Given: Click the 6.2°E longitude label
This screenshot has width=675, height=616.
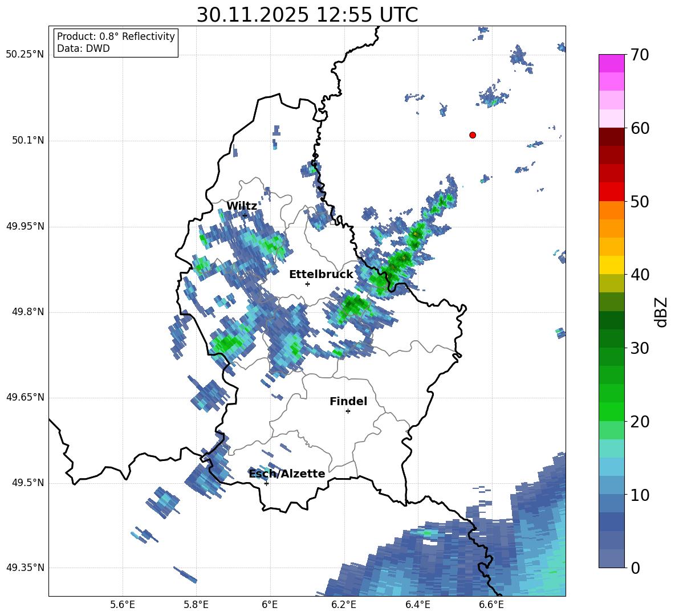Looking at the screenshot, I should (344, 605).
